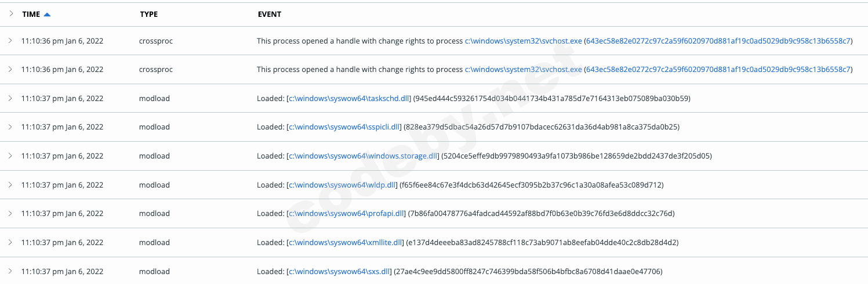Expand the profapi.dll modload row
This screenshot has width=868, height=284.
[x=10, y=213]
